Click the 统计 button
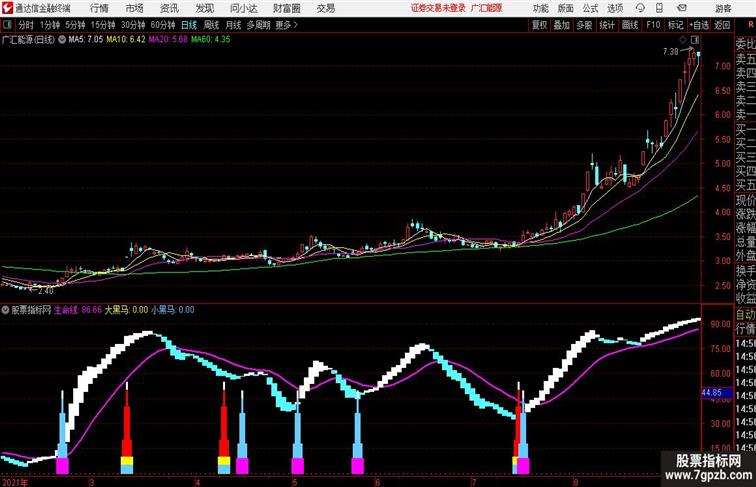756x487 pixels. click(607, 25)
